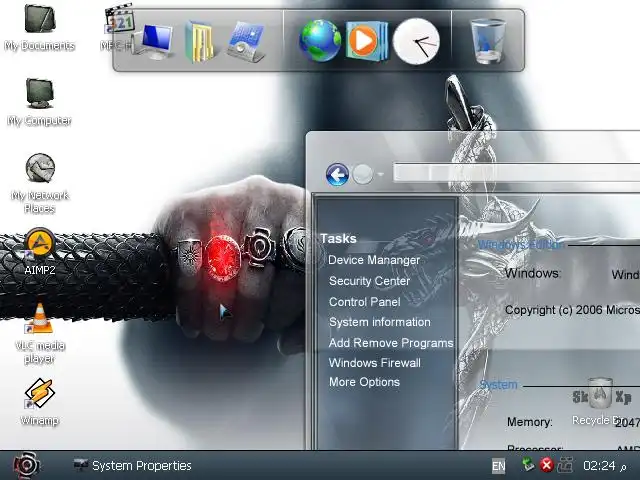Click the green safely-remove hardware tray icon

point(528,464)
